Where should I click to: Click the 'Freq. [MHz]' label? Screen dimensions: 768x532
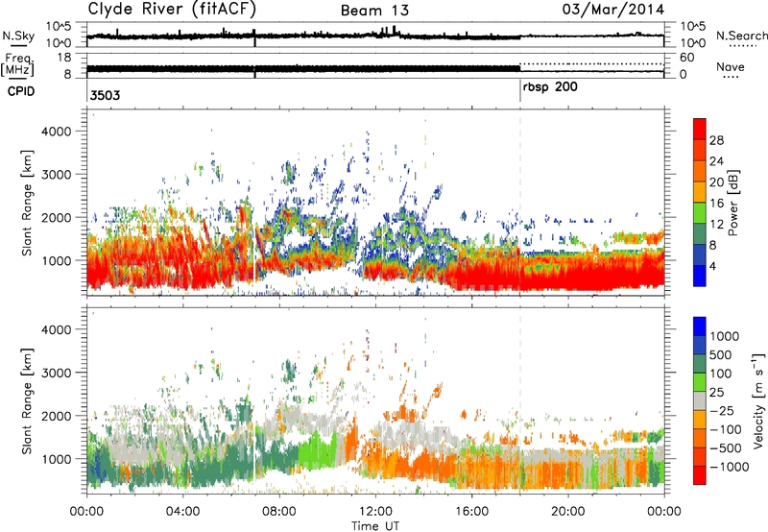18,64
